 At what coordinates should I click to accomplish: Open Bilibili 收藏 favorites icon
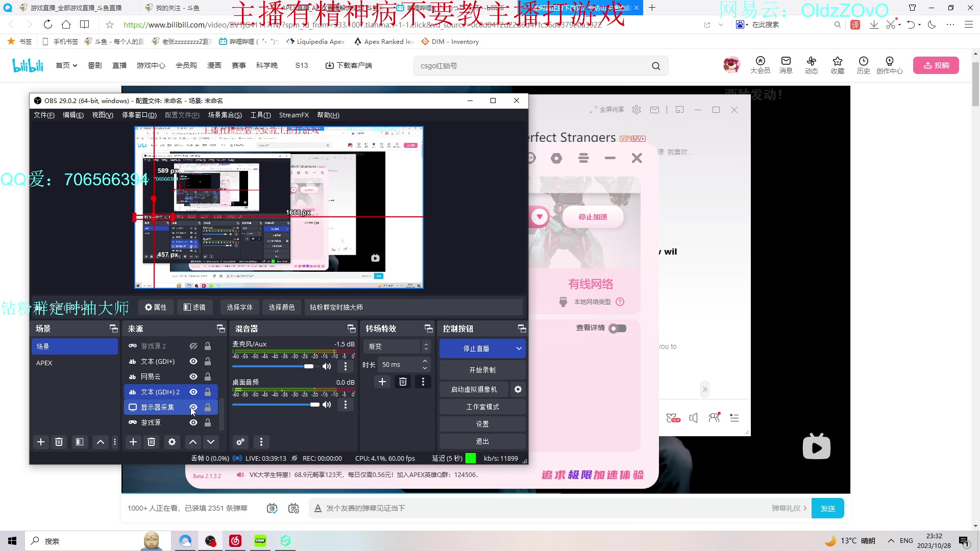coord(838,65)
